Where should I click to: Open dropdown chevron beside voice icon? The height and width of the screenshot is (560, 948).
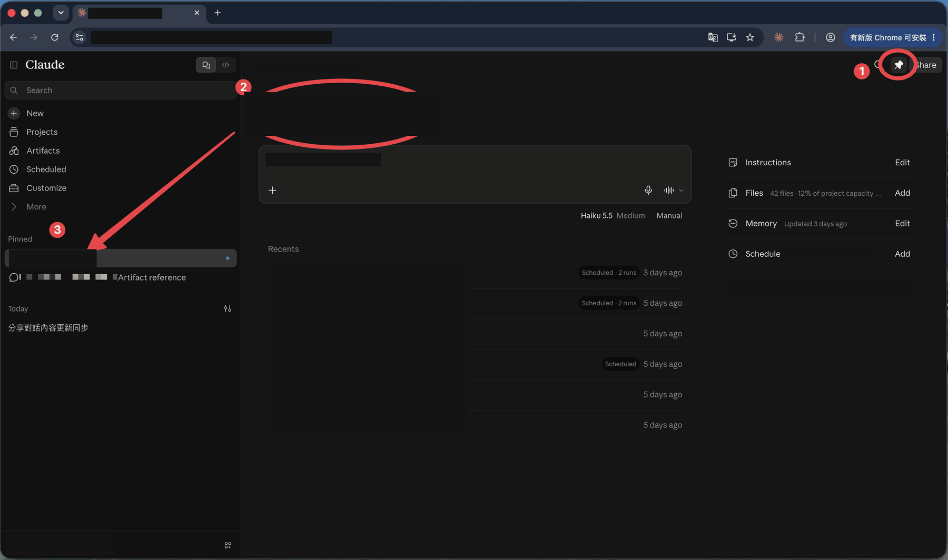(x=681, y=191)
